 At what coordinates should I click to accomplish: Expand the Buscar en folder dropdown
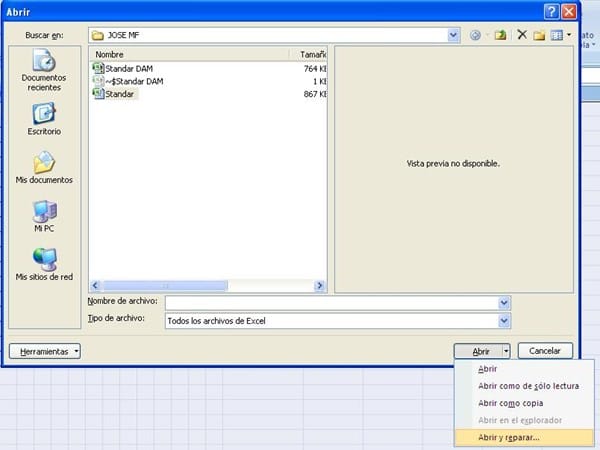click(454, 34)
